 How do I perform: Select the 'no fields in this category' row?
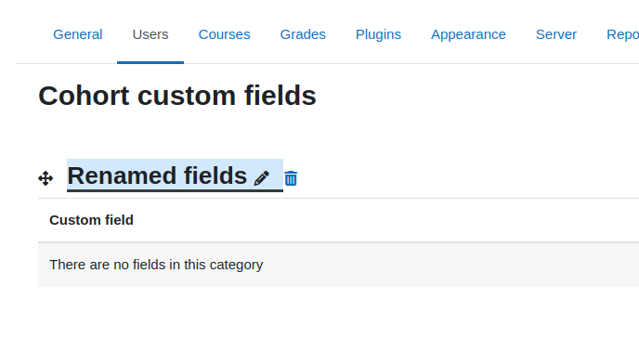(x=338, y=265)
